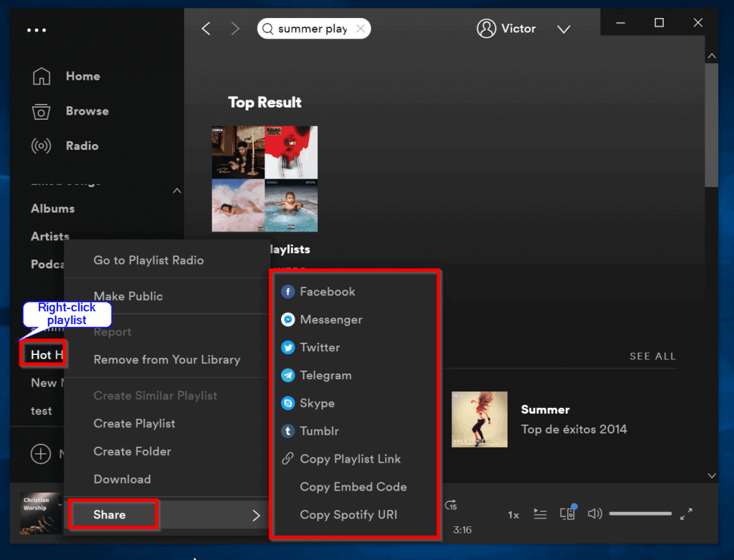Viewport: 734px width, 560px height.
Task: Skip forward 15 seconds icon
Action: click(451, 506)
